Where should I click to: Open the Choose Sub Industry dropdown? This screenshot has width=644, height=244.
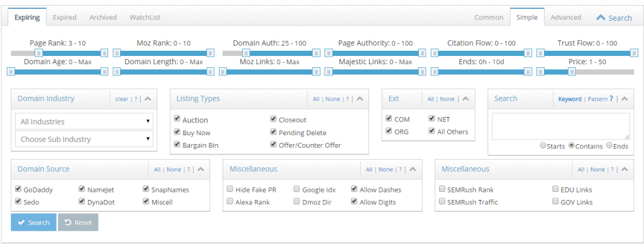(x=84, y=139)
